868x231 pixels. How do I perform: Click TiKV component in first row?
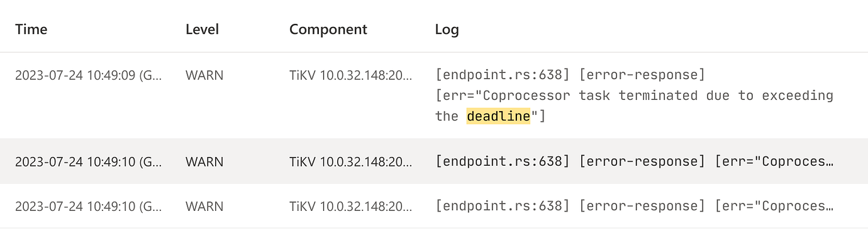(351, 76)
